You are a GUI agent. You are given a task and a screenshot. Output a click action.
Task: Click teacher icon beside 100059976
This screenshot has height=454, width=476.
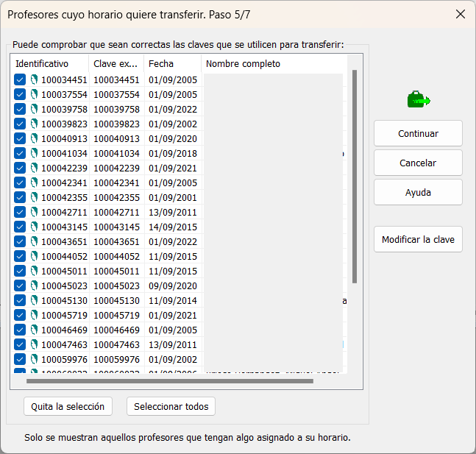34,360
